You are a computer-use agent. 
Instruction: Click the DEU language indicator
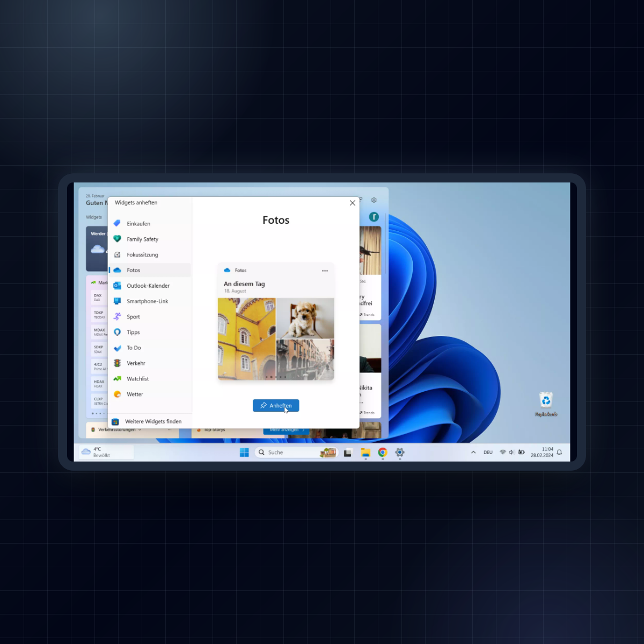(x=488, y=452)
